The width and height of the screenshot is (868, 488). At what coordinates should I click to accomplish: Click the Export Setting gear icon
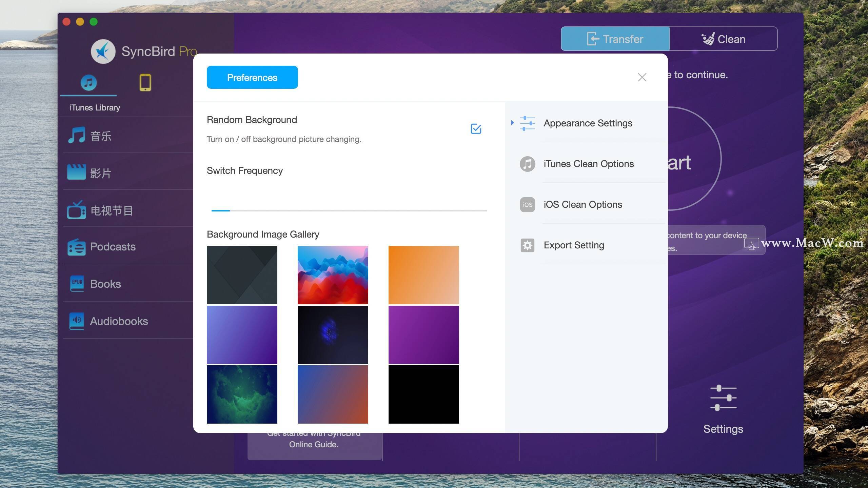coord(527,245)
